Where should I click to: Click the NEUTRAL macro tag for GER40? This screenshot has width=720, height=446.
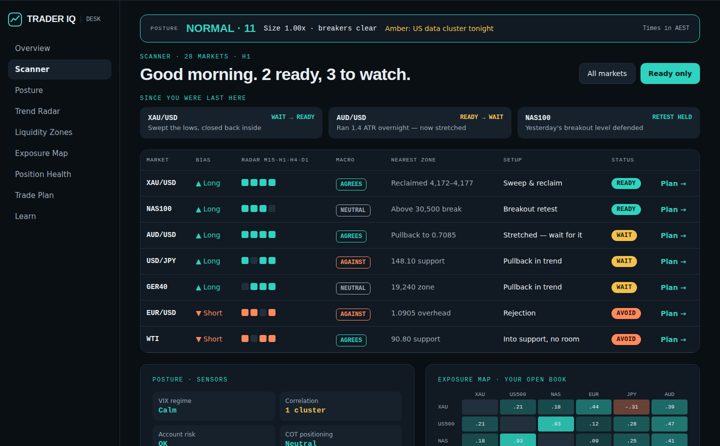(x=353, y=288)
